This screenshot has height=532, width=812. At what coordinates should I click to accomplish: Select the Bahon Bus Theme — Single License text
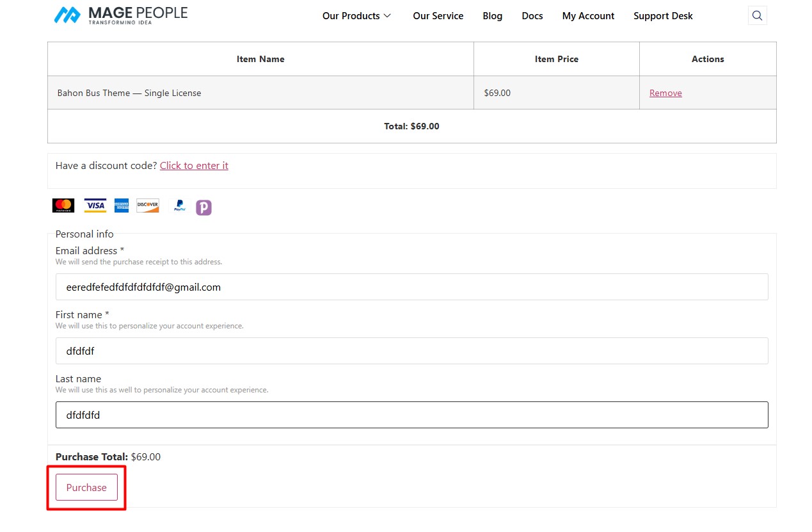129,93
